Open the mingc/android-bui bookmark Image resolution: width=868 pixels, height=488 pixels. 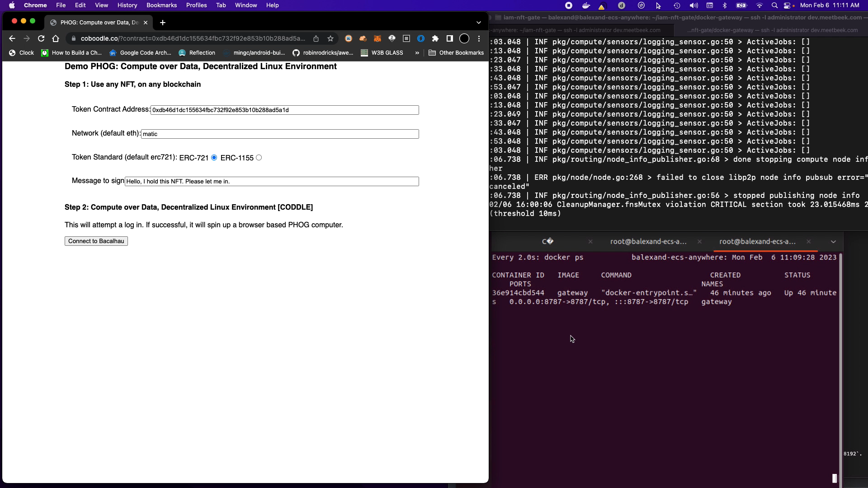pos(254,53)
